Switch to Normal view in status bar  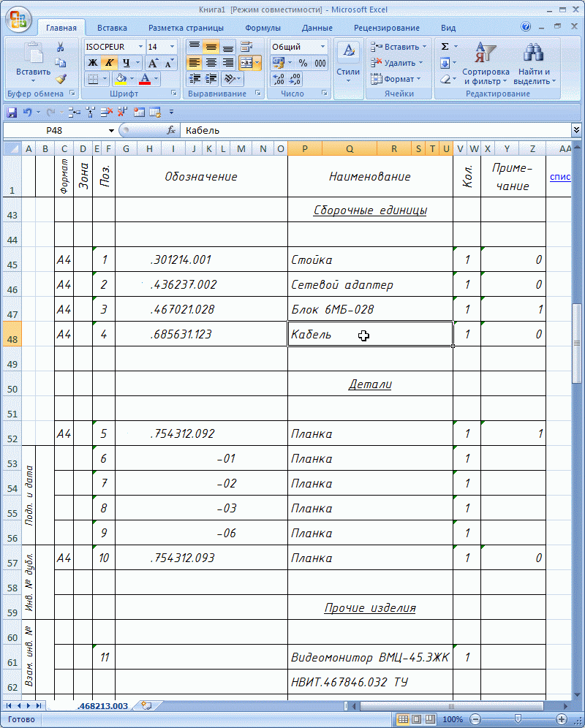click(x=403, y=719)
